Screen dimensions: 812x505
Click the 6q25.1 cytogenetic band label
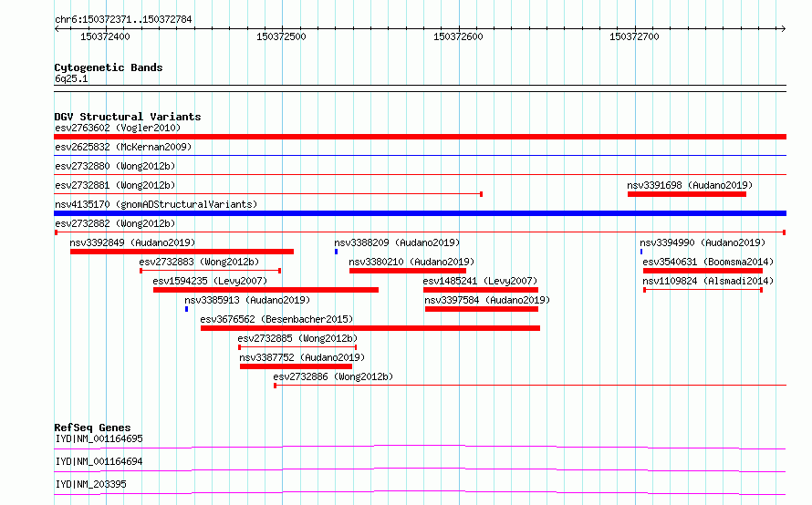(71, 78)
